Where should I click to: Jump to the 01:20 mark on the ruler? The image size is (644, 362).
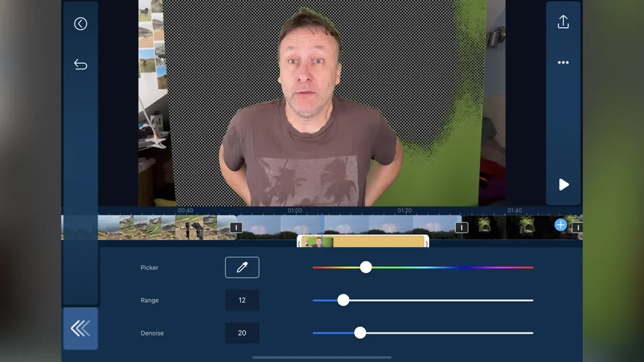click(x=404, y=210)
